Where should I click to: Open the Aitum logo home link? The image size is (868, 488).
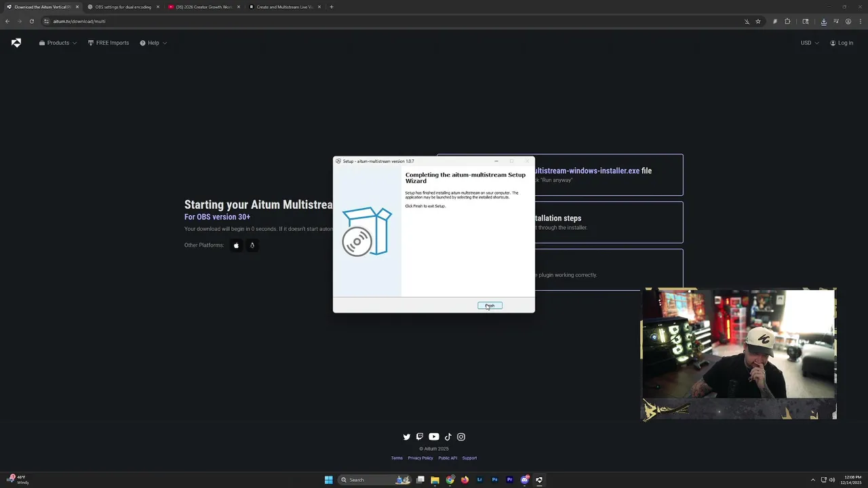(x=16, y=43)
